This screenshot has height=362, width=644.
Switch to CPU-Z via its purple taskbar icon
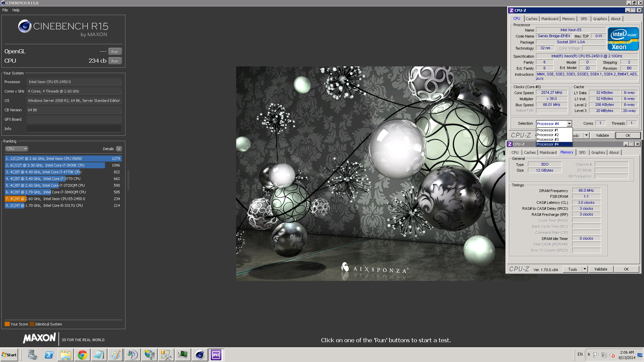pyautogui.click(x=216, y=355)
